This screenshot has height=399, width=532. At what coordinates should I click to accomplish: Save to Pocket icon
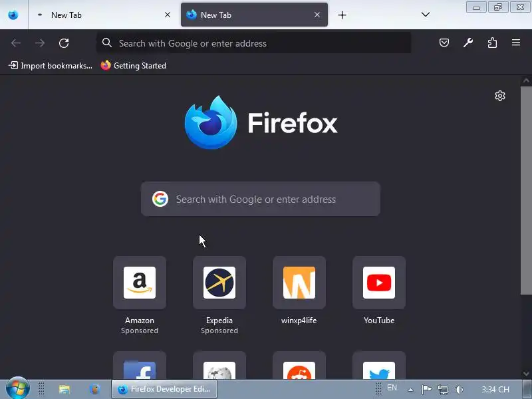[444, 43]
